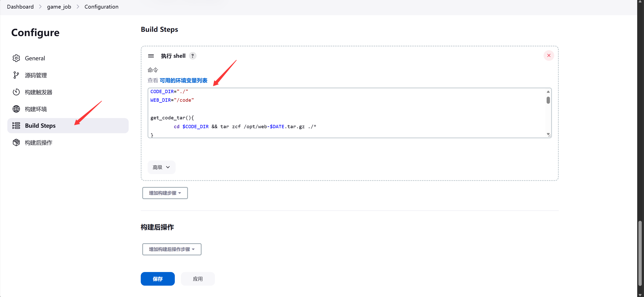Click the 构建环境 globe icon

pyautogui.click(x=16, y=109)
